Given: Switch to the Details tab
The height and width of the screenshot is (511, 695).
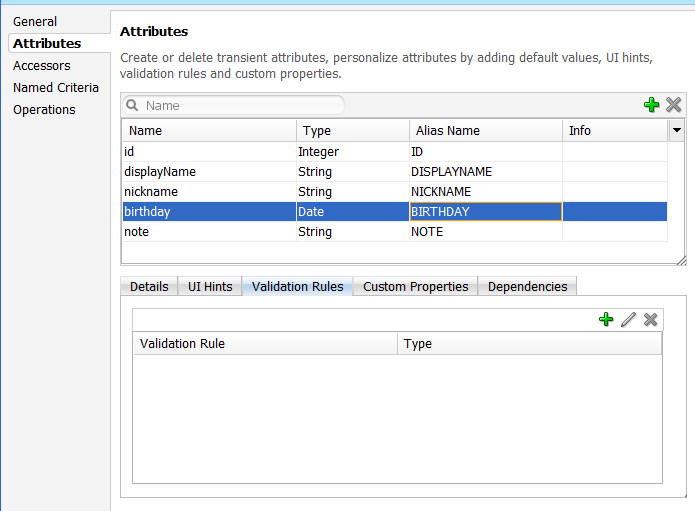Looking at the screenshot, I should coord(149,286).
